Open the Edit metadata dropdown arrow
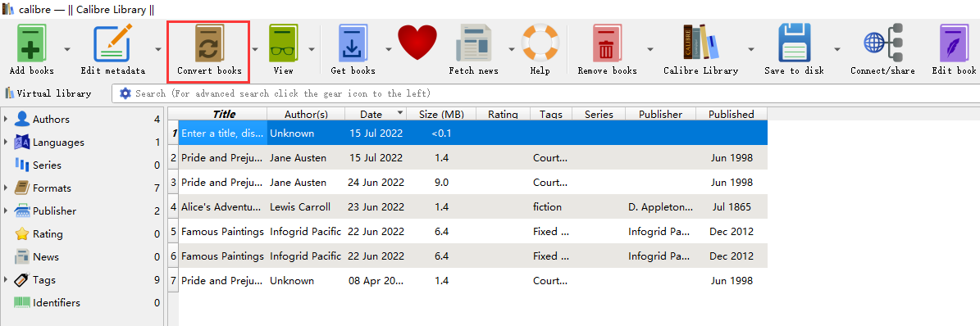The height and width of the screenshot is (326, 980). [x=158, y=48]
